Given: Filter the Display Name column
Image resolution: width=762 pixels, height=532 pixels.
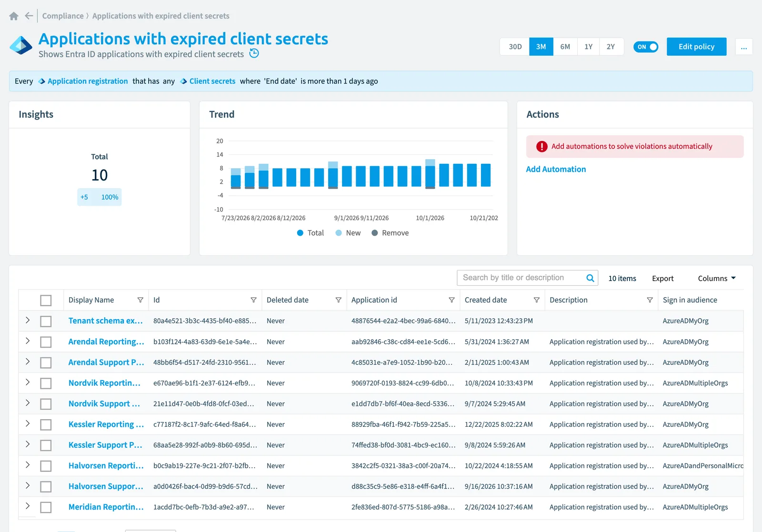Looking at the screenshot, I should pos(140,300).
